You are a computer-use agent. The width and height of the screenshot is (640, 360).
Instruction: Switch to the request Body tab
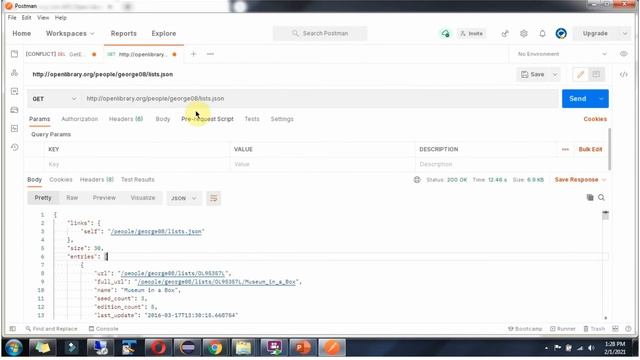(162, 119)
